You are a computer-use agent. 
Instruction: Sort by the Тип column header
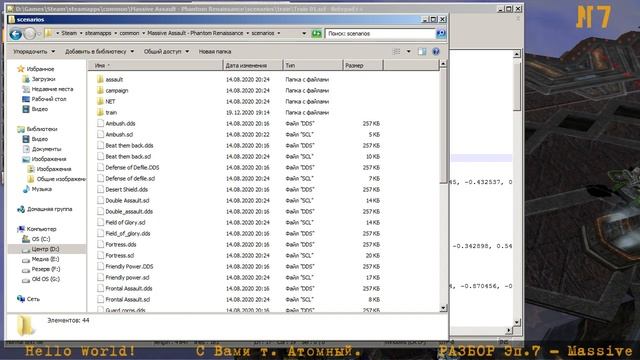[x=313, y=65]
